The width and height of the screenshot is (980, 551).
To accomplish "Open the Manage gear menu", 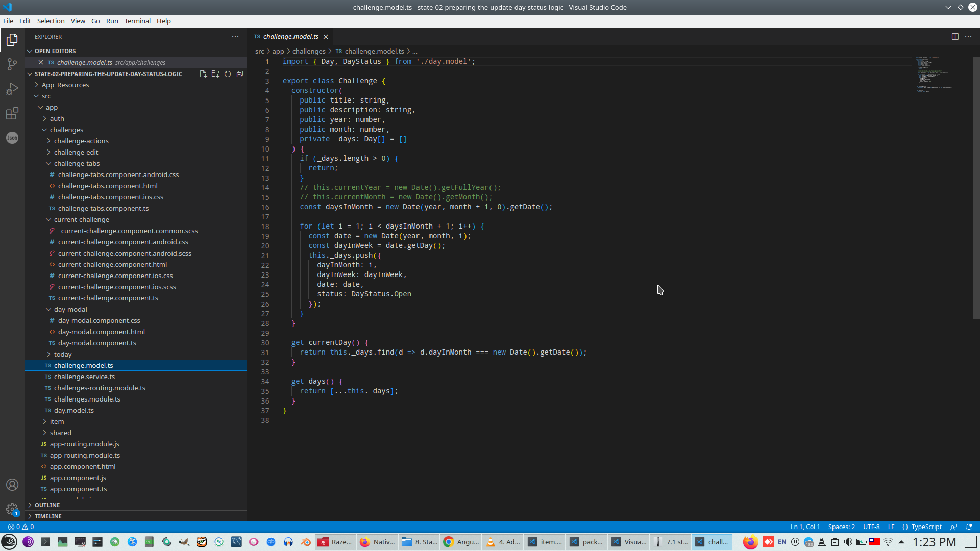I will coord(12,509).
